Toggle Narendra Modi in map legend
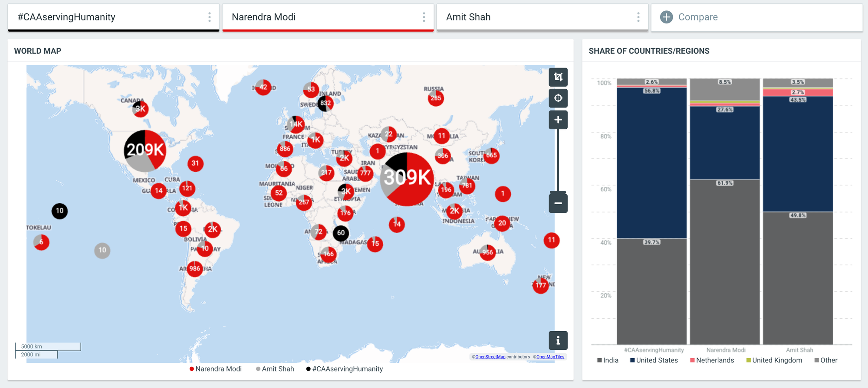 click(x=216, y=369)
